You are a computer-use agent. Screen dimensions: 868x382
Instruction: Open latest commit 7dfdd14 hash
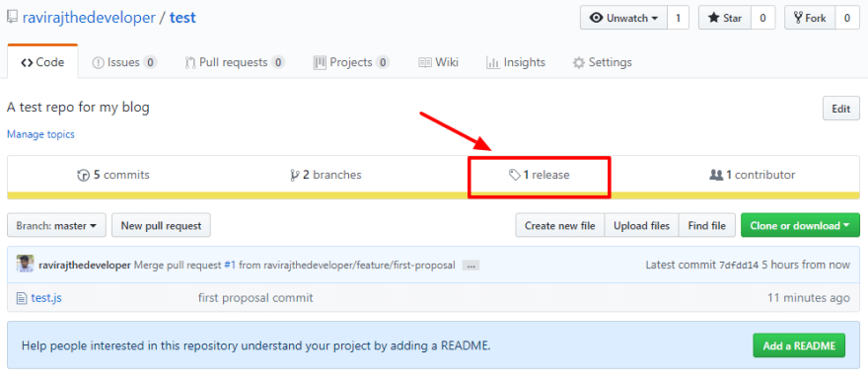click(739, 266)
